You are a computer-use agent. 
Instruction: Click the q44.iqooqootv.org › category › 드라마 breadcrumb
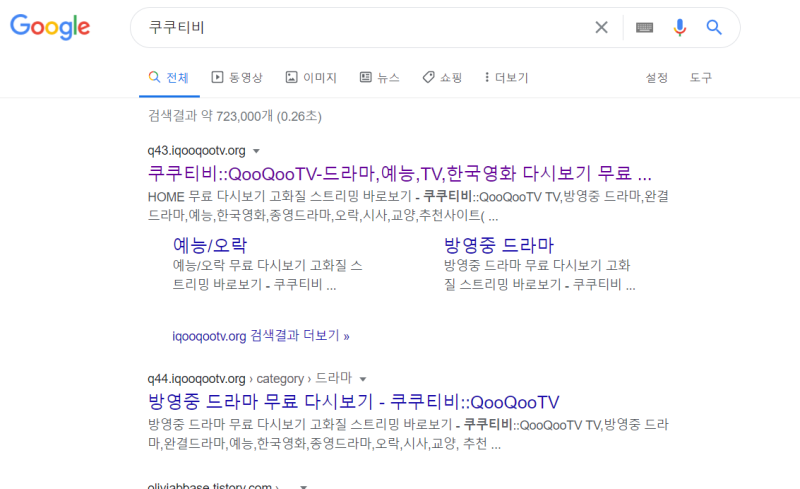tap(250, 378)
